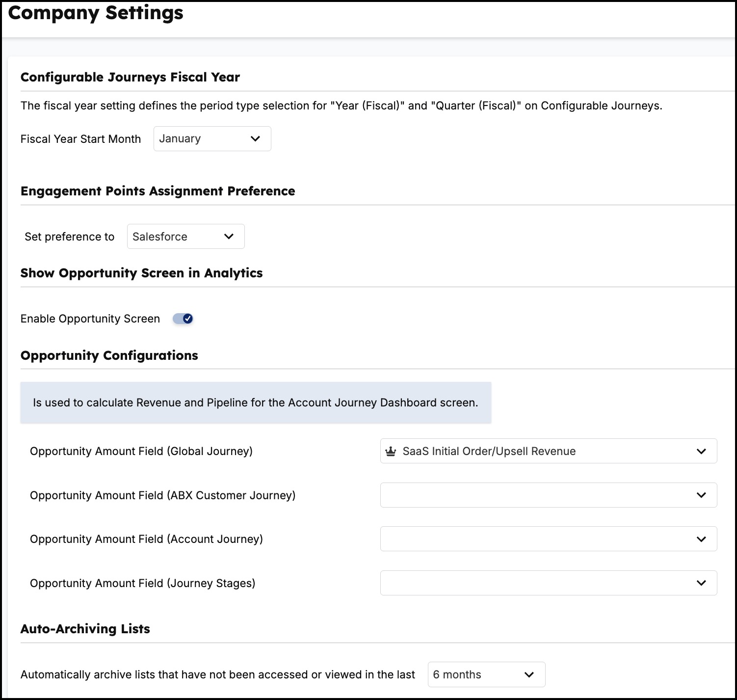Click the Opportunity Amount Field (ABX Customer Journey) label
Screen dimensions: 737x700
tap(163, 495)
